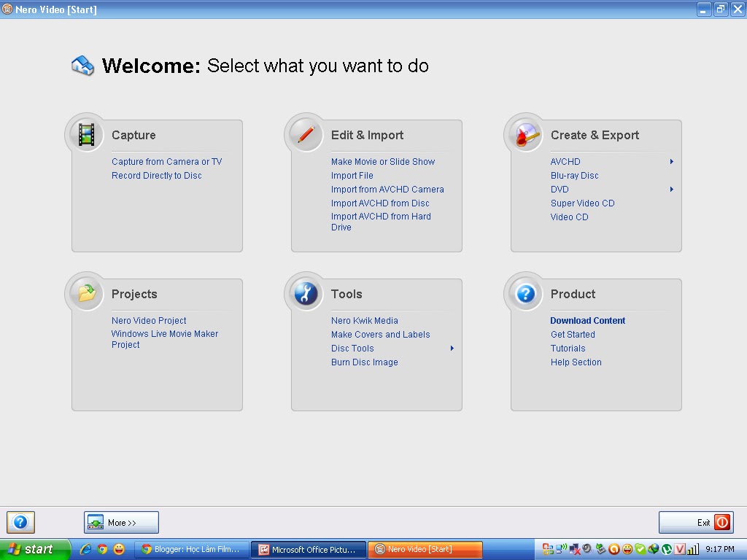The image size is (747, 560).
Task: Launch Chrome from quick launch
Action: tap(102, 549)
